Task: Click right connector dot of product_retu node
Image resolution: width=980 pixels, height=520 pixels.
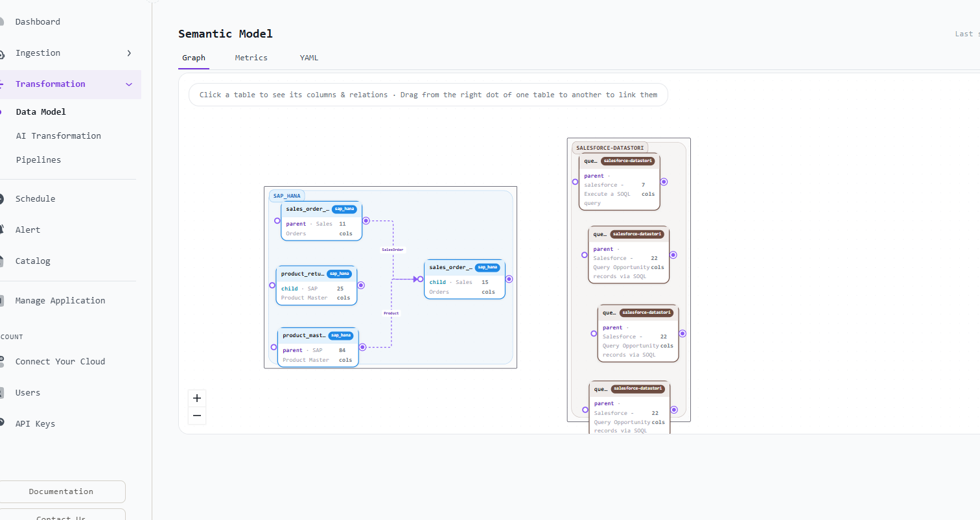Action: pyautogui.click(x=361, y=285)
